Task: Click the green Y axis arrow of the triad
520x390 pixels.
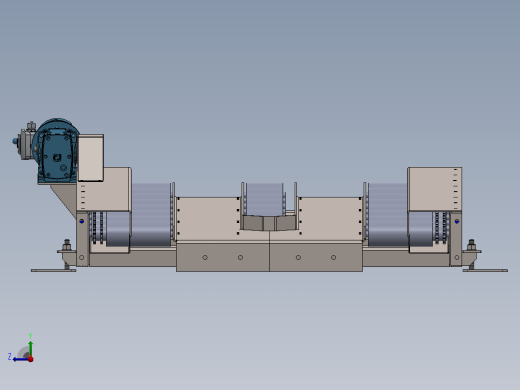Action: (x=31, y=348)
